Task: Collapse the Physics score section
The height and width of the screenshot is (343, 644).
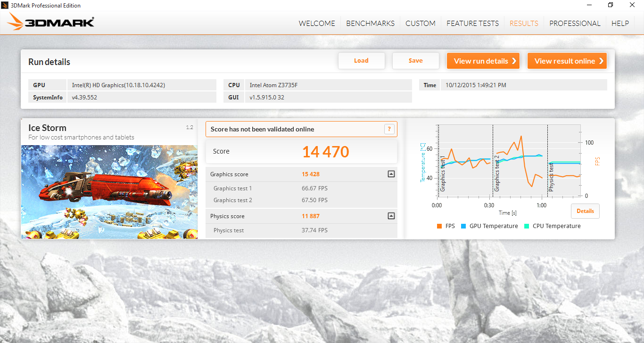Action: pos(391,216)
